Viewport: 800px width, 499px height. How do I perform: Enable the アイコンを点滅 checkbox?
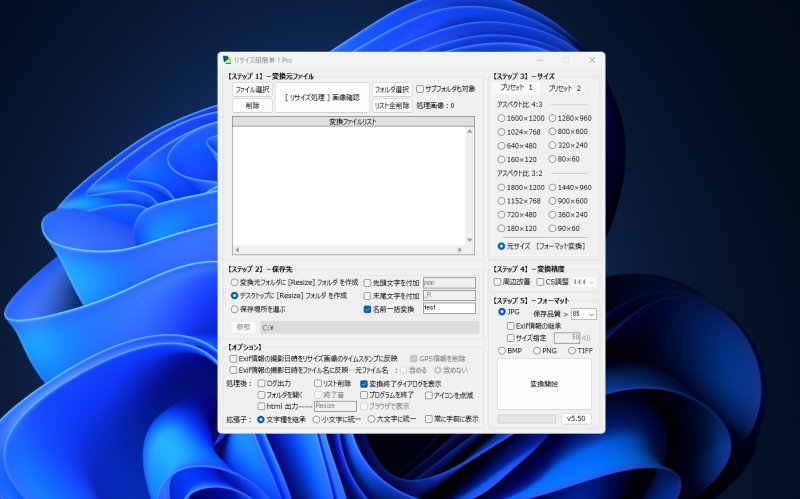(449, 395)
